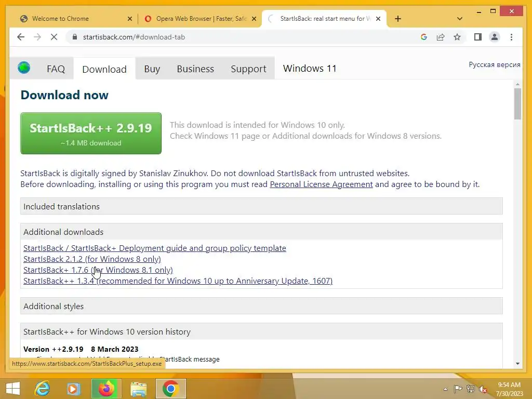Select the Download page tab

coord(104,69)
